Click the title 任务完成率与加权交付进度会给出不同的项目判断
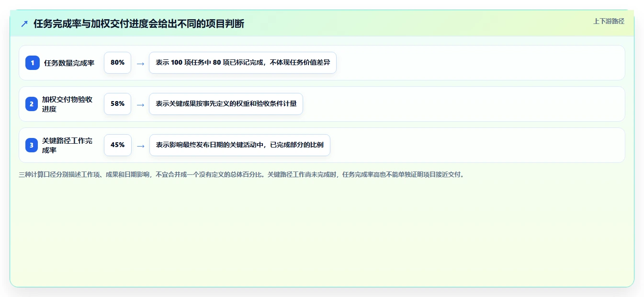 [x=139, y=23]
